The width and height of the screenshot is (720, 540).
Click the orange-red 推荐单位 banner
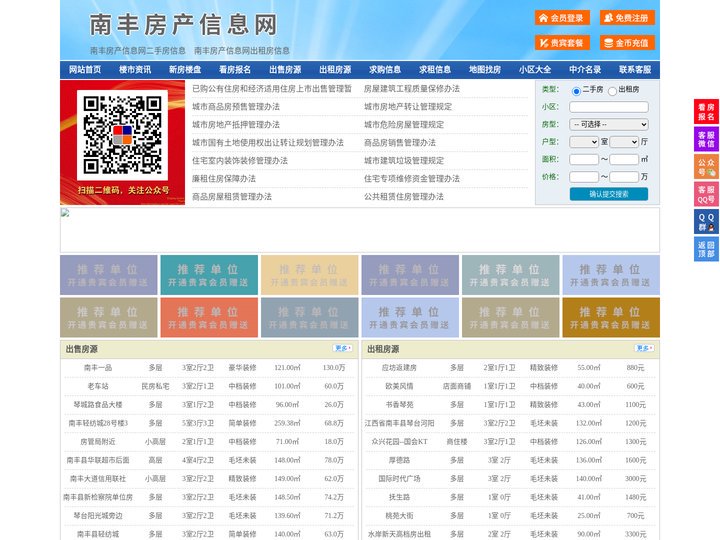click(209, 317)
